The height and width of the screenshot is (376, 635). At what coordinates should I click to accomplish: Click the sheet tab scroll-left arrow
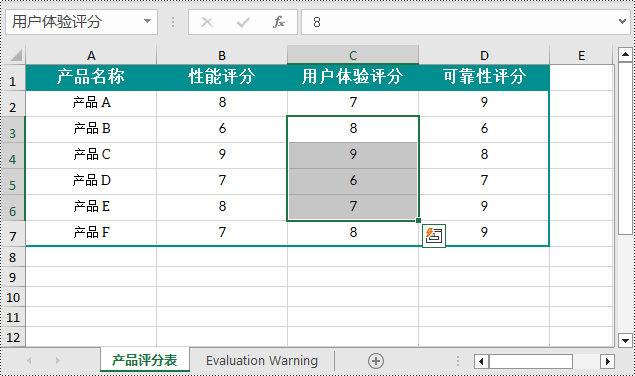coord(29,360)
